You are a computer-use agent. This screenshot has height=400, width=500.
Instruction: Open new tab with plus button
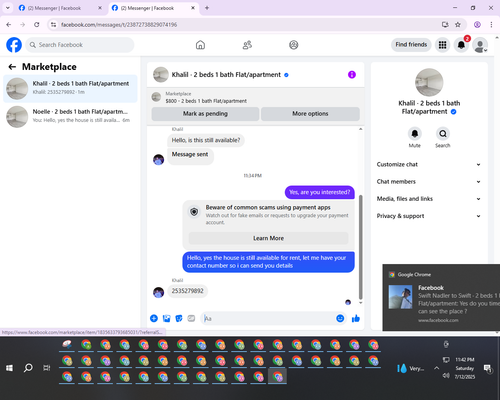click(x=207, y=8)
